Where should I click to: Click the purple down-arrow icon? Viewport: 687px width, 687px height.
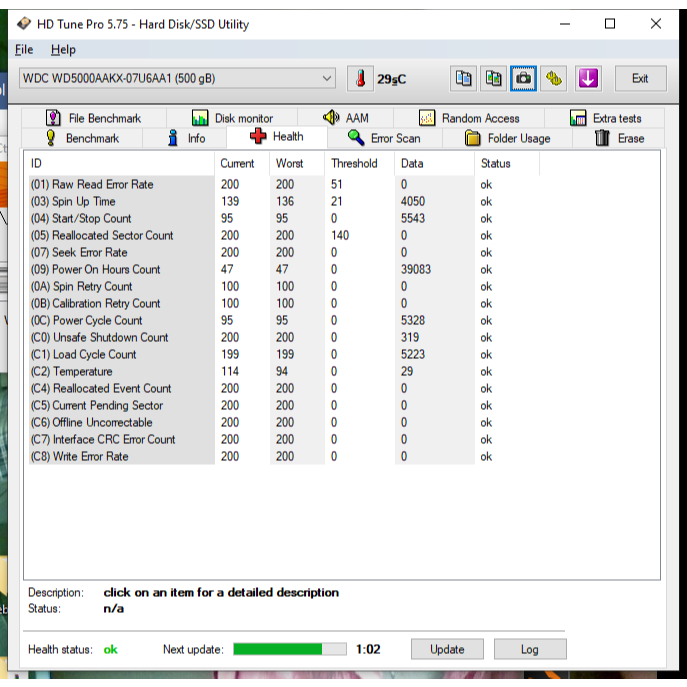click(x=588, y=78)
